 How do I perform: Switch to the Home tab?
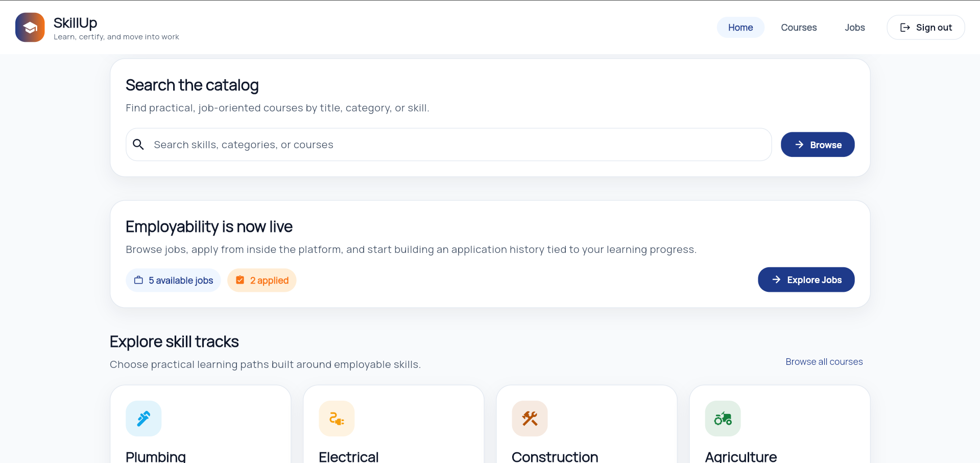[x=740, y=27]
